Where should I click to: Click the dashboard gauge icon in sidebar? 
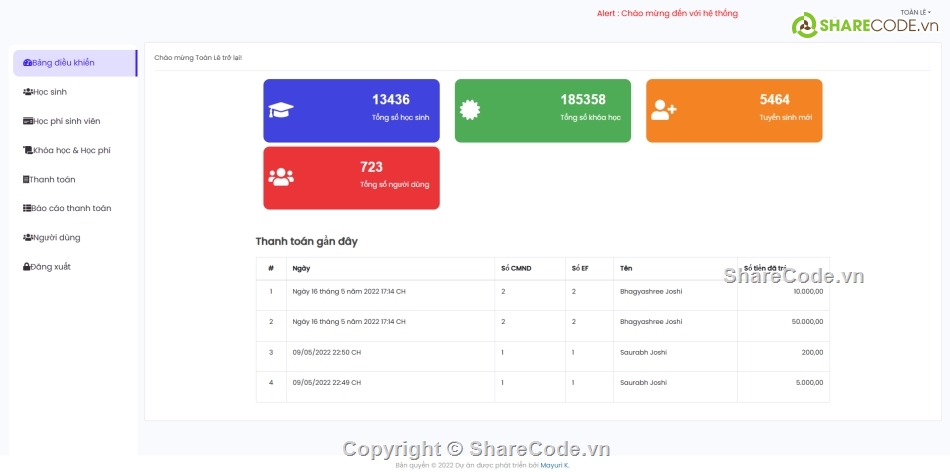coord(27,63)
